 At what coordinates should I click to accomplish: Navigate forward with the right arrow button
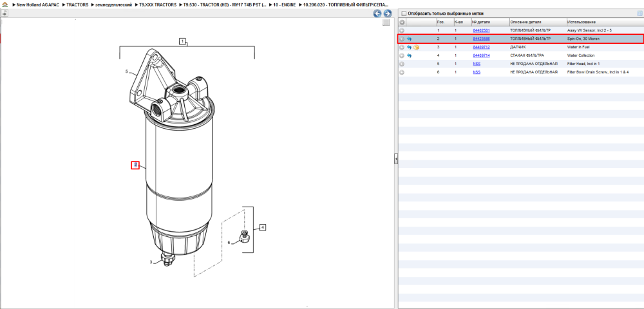tap(387, 14)
